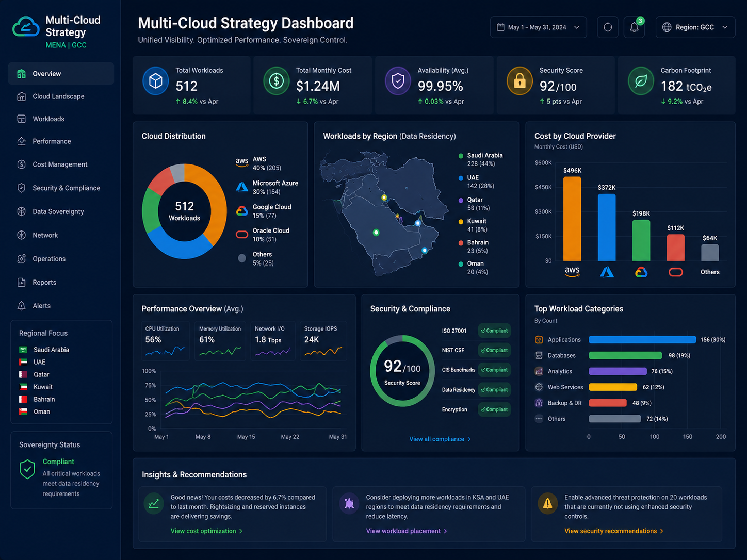The image size is (747, 560).
Task: Click the 92/100 Security Score gauge
Action: point(402,371)
